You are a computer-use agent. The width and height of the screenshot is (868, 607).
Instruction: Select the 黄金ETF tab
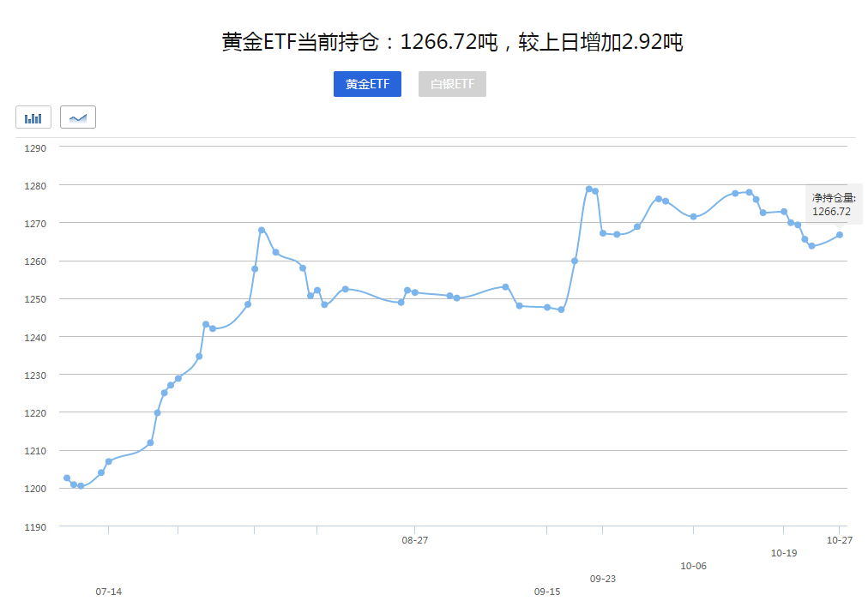[x=368, y=84]
